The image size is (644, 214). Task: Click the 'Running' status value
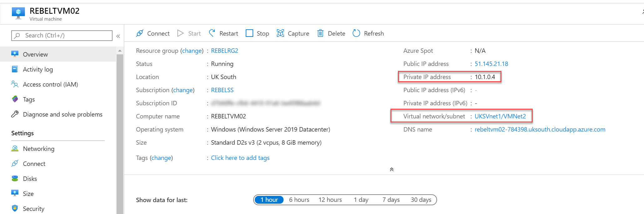tap(222, 64)
